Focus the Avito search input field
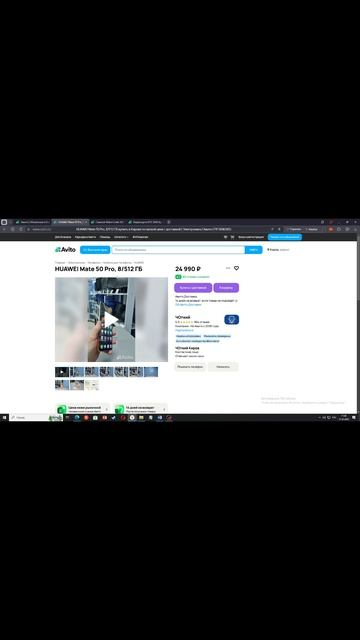The image size is (360, 640). [x=178, y=249]
